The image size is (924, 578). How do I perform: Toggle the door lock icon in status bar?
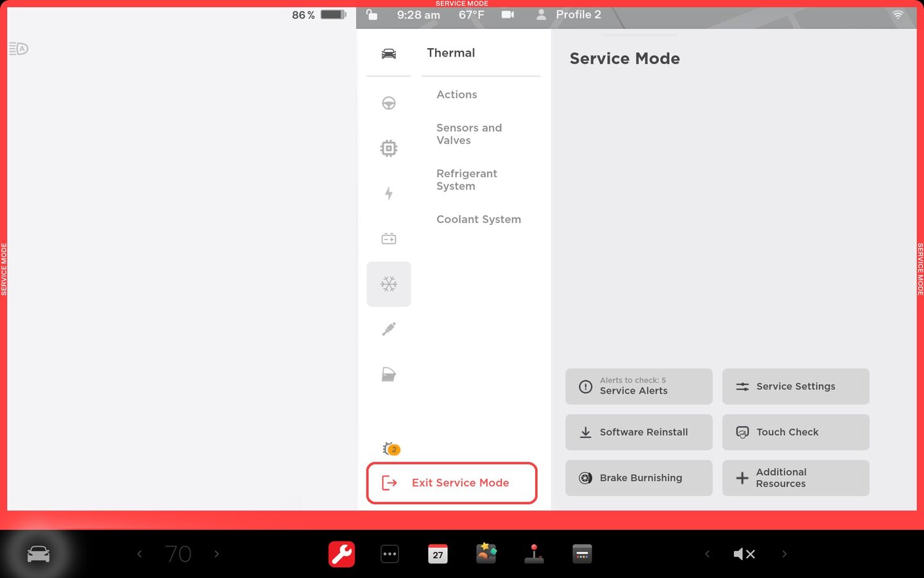click(x=372, y=15)
